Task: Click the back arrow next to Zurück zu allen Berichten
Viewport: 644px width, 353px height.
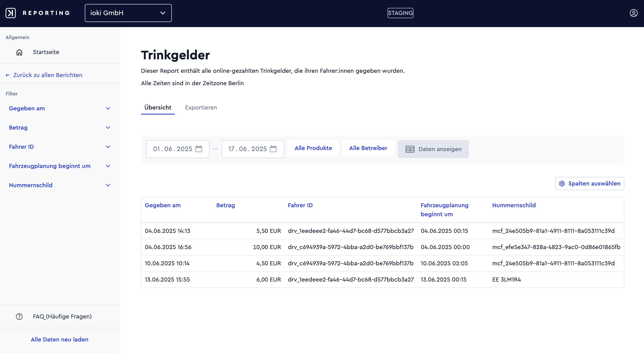Action: point(8,75)
